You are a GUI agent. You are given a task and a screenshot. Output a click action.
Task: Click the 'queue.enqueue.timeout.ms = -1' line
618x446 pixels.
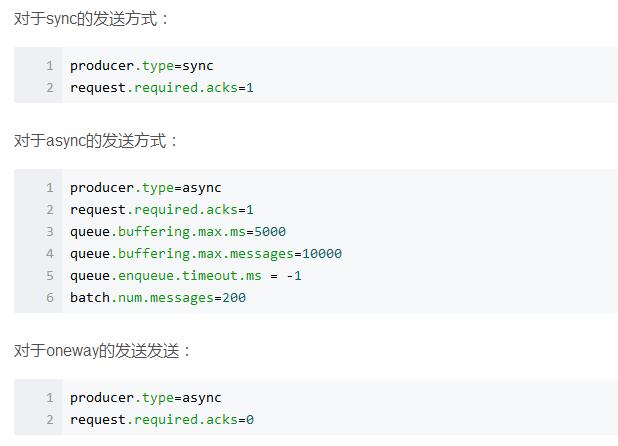[x=186, y=276]
